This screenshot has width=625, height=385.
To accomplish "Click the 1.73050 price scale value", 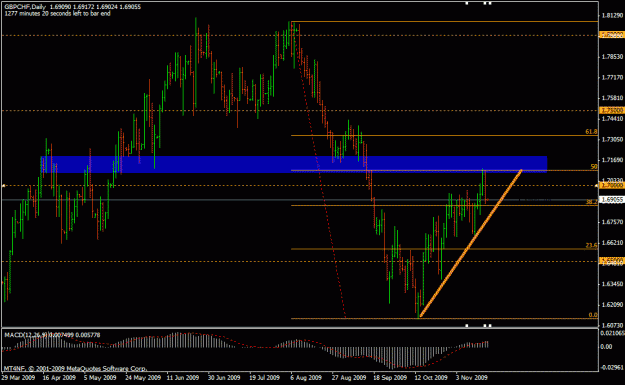I will coord(612,139).
